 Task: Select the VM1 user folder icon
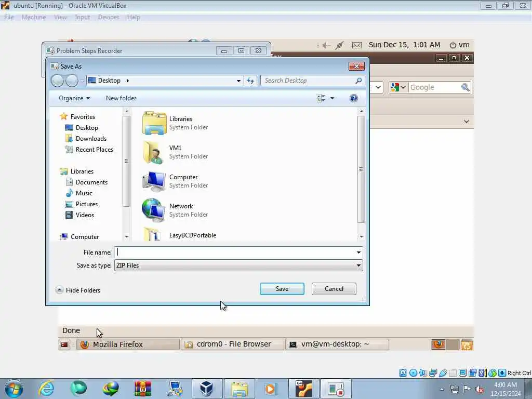click(154, 152)
